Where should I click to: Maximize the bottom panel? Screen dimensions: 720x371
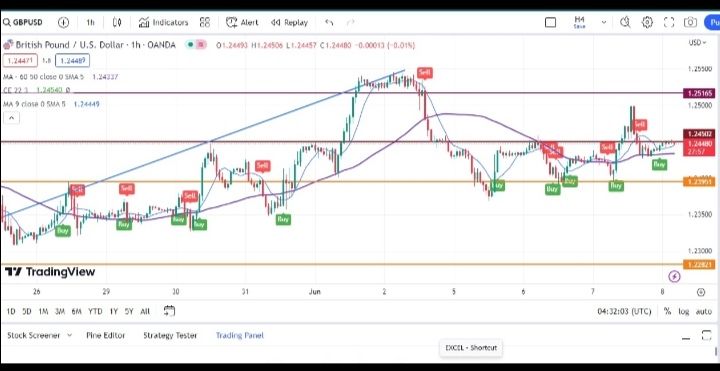tap(707, 336)
